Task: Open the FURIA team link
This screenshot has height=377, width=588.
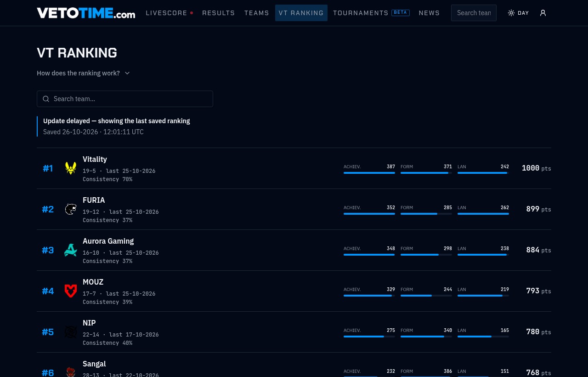Action: pyautogui.click(x=94, y=200)
